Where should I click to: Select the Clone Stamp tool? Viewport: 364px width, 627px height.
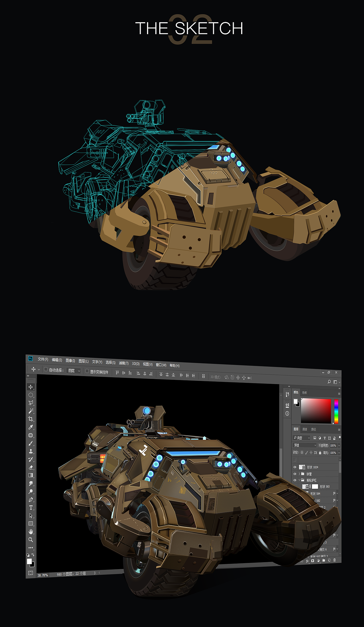(x=31, y=451)
